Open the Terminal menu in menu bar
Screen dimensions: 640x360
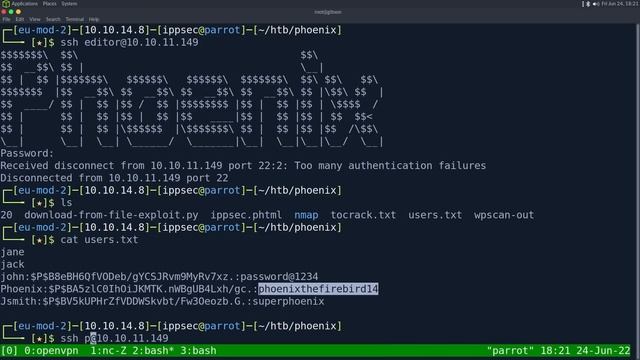pyautogui.click(x=75, y=19)
